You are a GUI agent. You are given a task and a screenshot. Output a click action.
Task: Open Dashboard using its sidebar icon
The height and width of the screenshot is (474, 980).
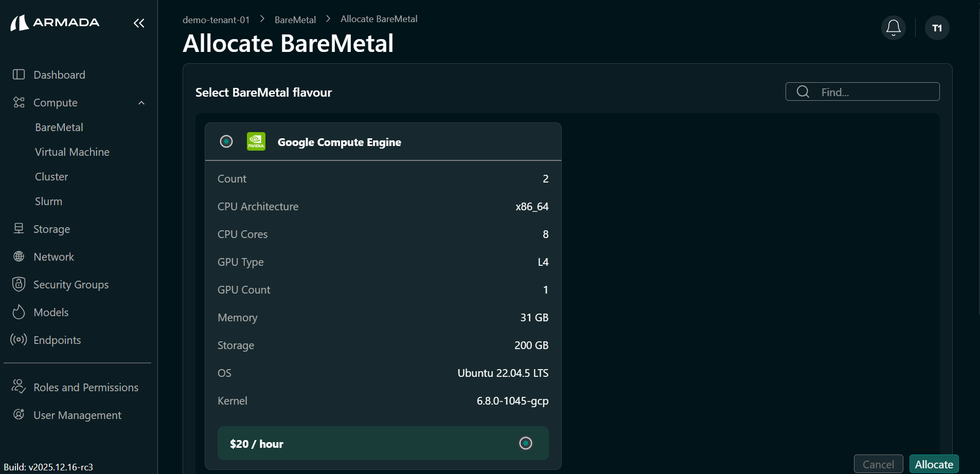click(x=19, y=74)
